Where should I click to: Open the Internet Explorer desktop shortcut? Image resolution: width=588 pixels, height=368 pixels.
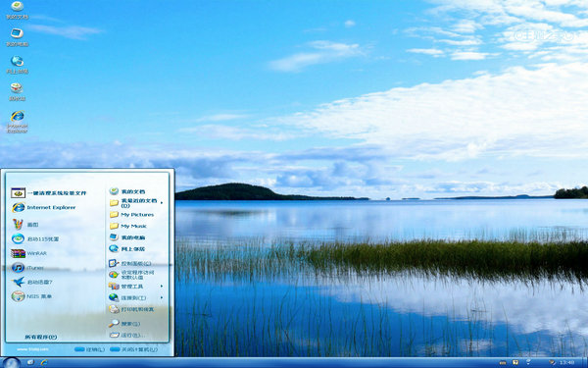click(18, 122)
